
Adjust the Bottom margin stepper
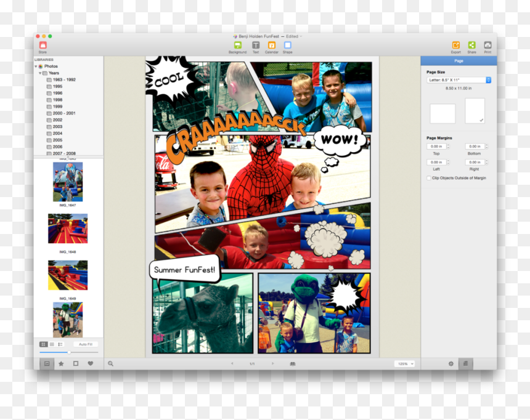[x=487, y=147]
